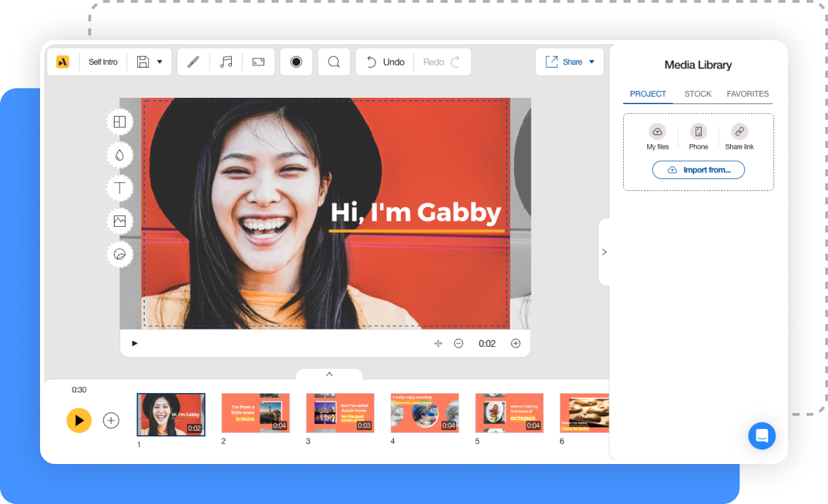Collapse the timeline with the chevron
The width and height of the screenshot is (828, 504).
pyautogui.click(x=329, y=373)
